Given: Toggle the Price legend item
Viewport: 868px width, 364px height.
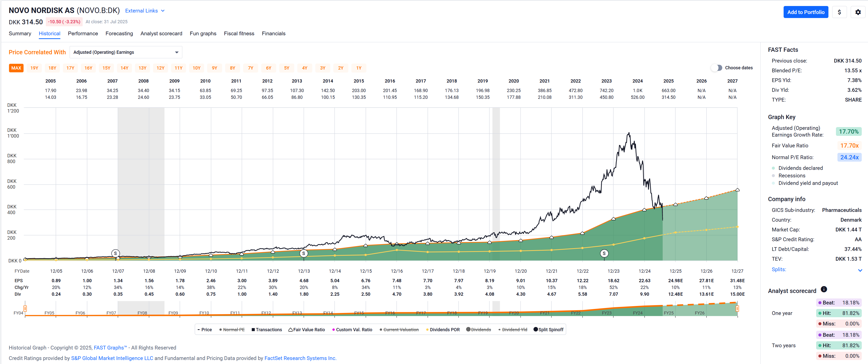Looking at the screenshot, I should (x=205, y=330).
